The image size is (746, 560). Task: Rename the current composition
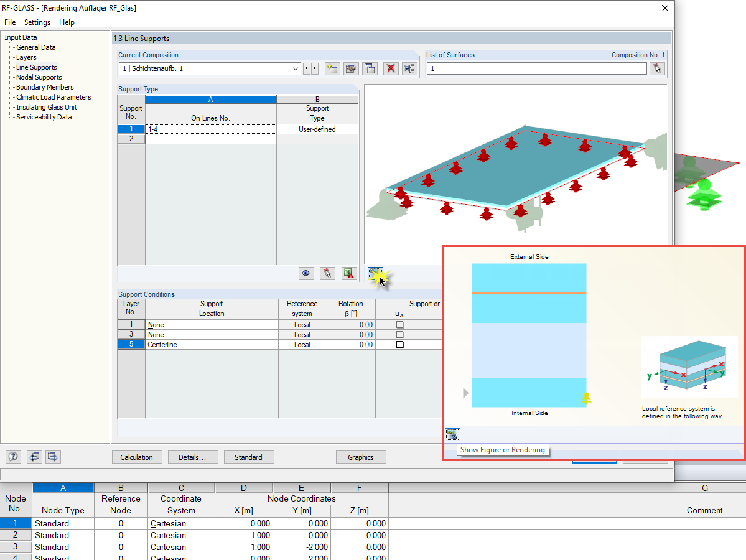(x=351, y=68)
